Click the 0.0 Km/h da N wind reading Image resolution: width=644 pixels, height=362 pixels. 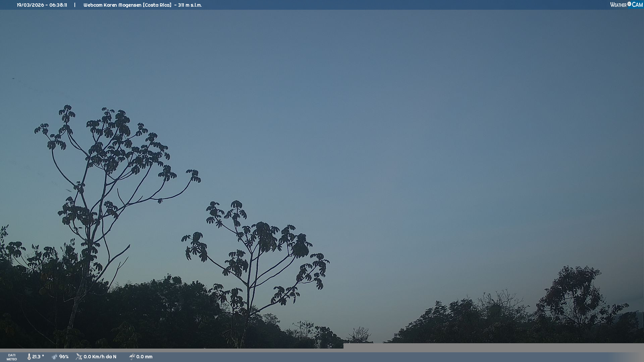100,357
